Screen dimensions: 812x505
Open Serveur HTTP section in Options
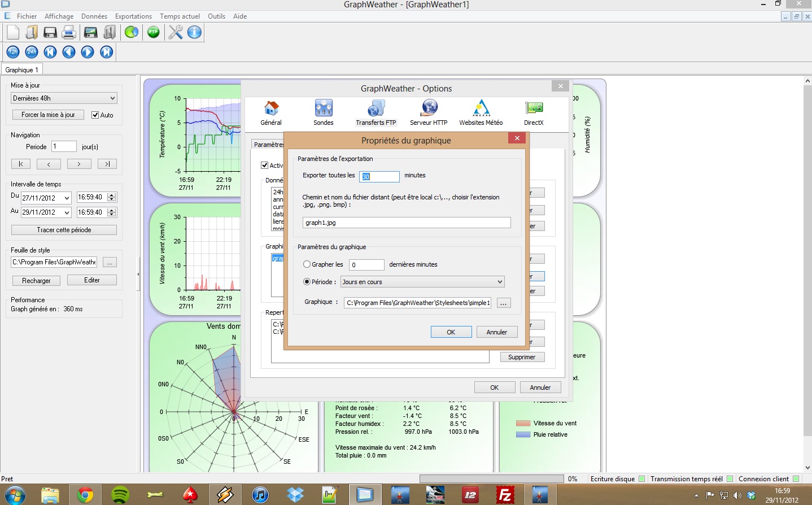coord(429,112)
